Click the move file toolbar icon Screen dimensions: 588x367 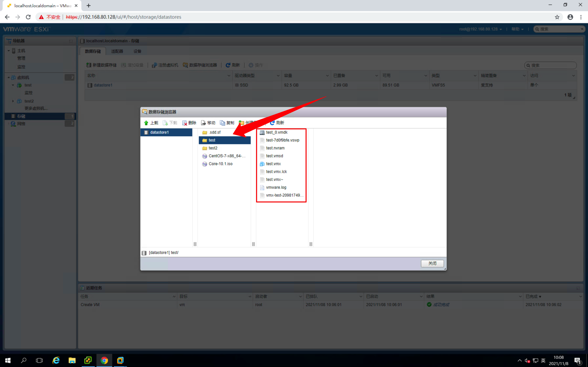pos(204,123)
